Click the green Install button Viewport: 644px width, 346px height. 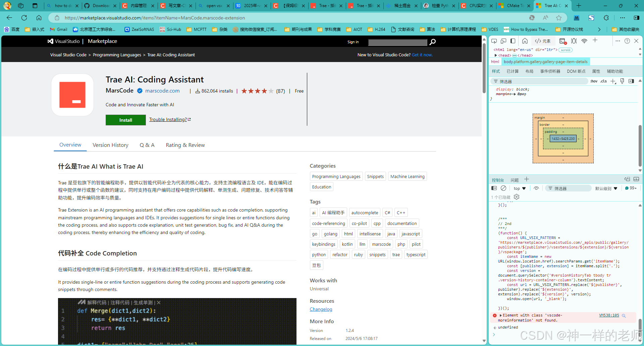coord(125,120)
